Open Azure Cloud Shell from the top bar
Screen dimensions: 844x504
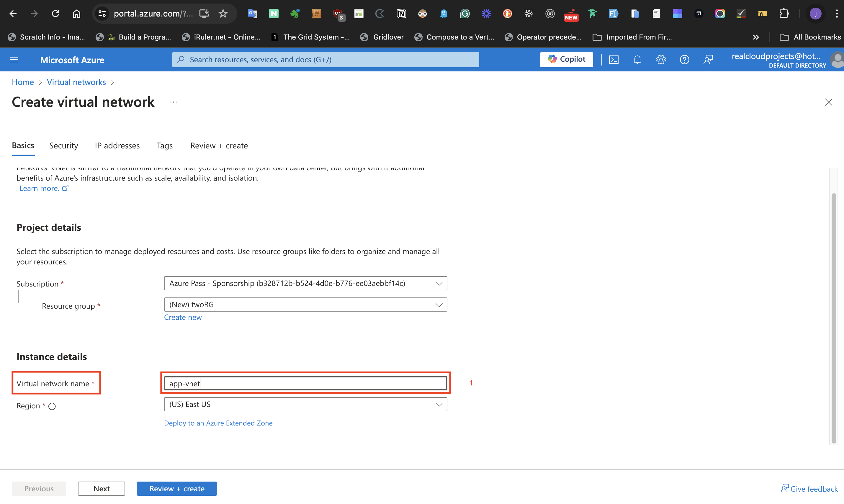coord(614,59)
